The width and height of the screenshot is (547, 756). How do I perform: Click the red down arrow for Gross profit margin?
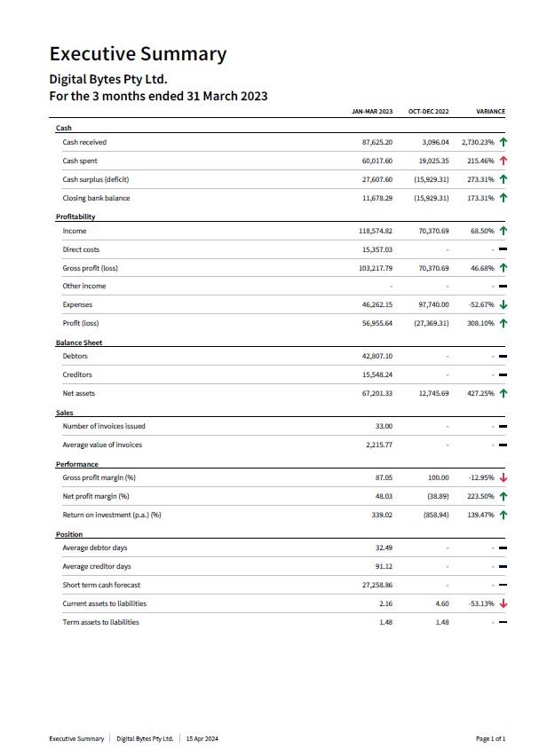pos(503,478)
